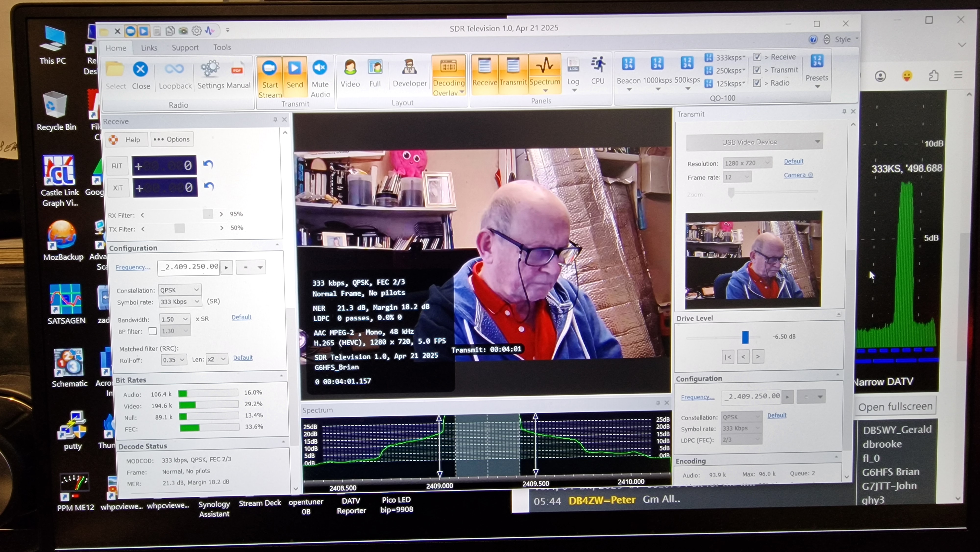The image size is (980, 552).
Task: Open the Support ribbon tab
Action: [185, 48]
